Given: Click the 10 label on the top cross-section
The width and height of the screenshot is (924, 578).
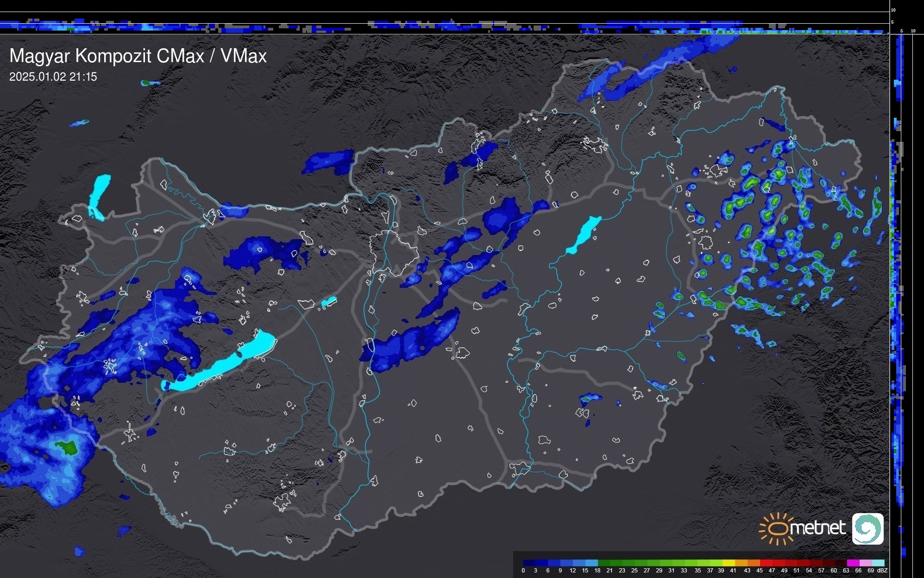Looking at the screenshot, I should pos(893,10).
